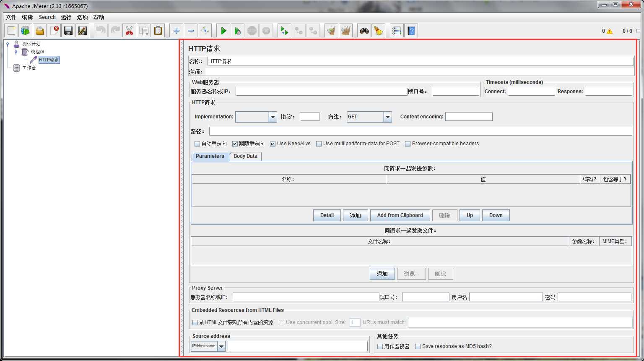Click the 路径 path input field
Viewport: 644px width, 361px height.
point(420,131)
